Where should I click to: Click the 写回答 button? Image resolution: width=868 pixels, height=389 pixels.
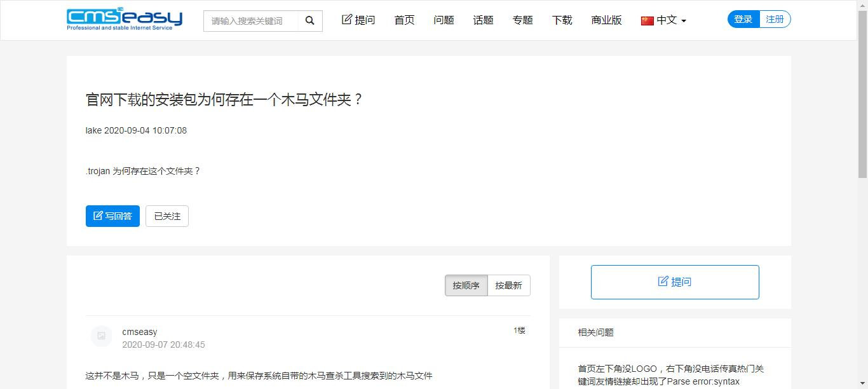pos(112,216)
